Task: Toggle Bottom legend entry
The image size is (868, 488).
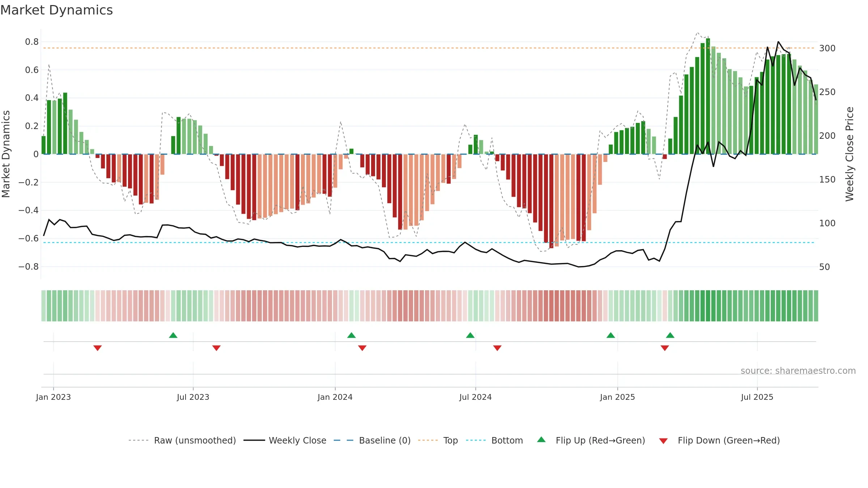Action: pos(494,440)
